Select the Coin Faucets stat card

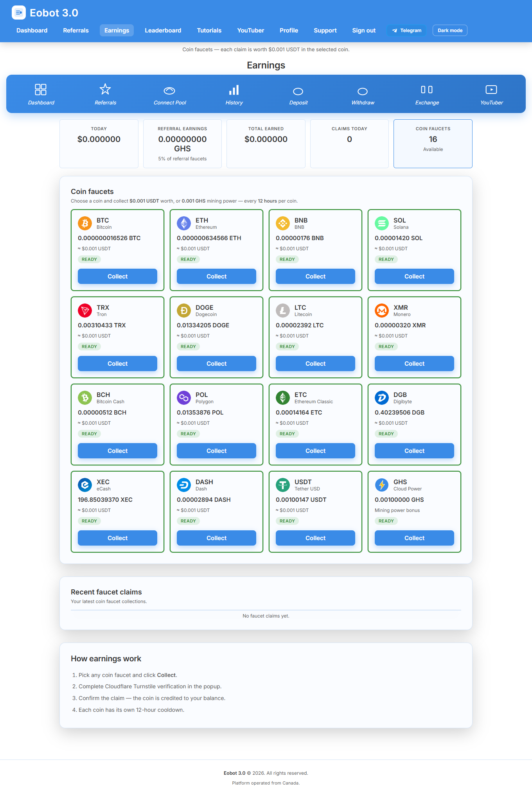(x=433, y=144)
